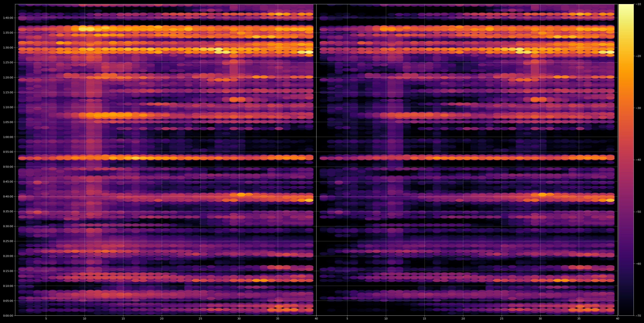The width and height of the screenshot is (644, 323).
Task: Click x-axis label 25 under right heatmap
Action: point(502,319)
